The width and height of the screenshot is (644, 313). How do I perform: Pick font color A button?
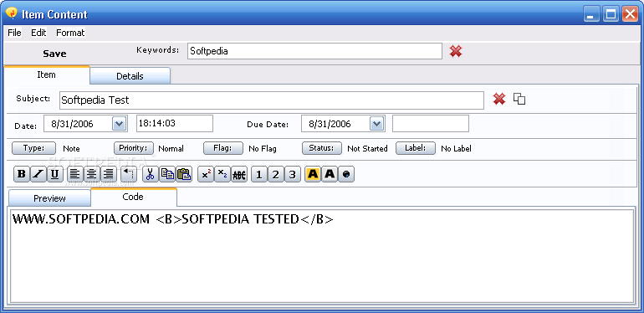(330, 174)
